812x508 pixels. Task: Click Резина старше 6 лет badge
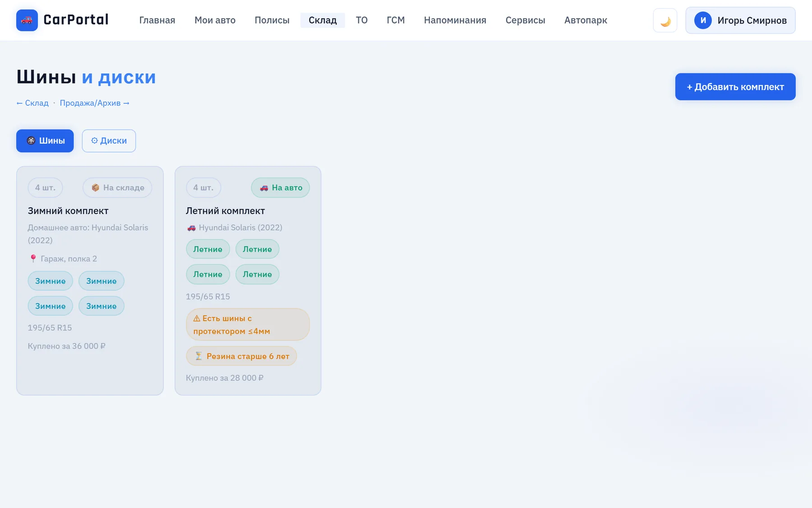[x=241, y=356]
